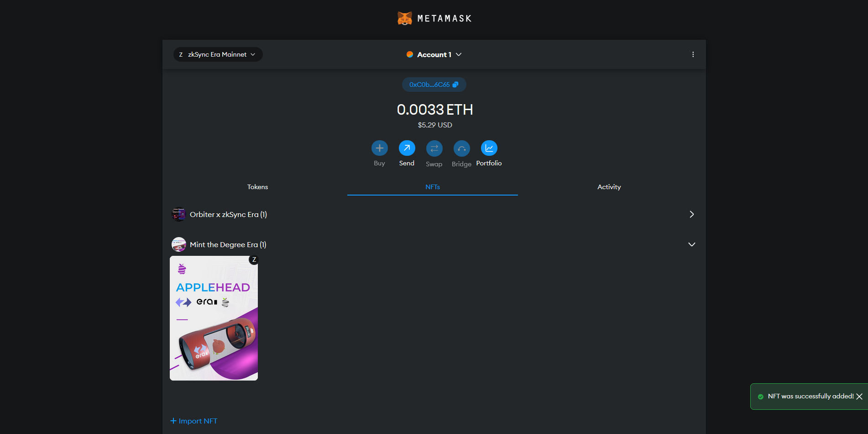The image size is (868, 434).
Task: Expand the Orbiter x zkSync Era collection
Action: 691,214
